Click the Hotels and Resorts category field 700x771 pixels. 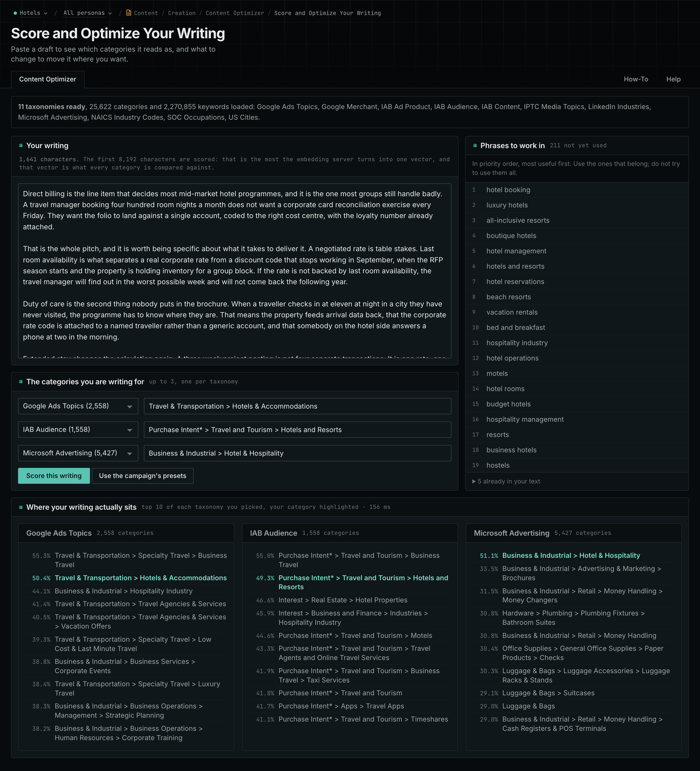pyautogui.click(x=297, y=429)
